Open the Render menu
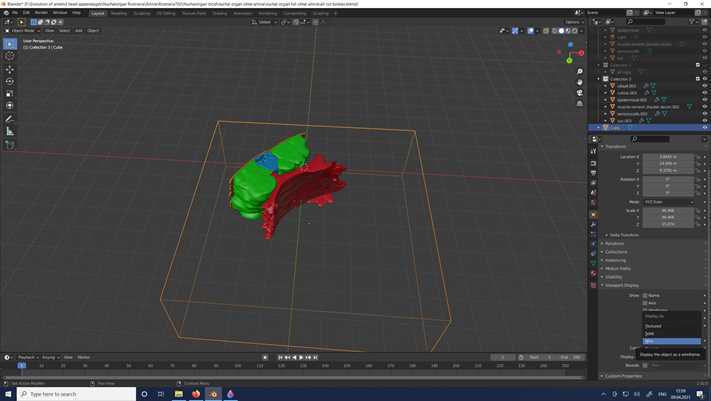Screen dimensions: 711x401 (41, 13)
